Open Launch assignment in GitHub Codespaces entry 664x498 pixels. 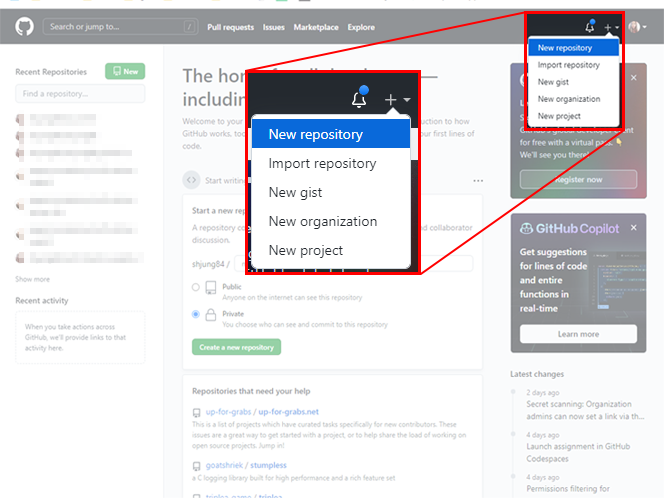click(578, 452)
